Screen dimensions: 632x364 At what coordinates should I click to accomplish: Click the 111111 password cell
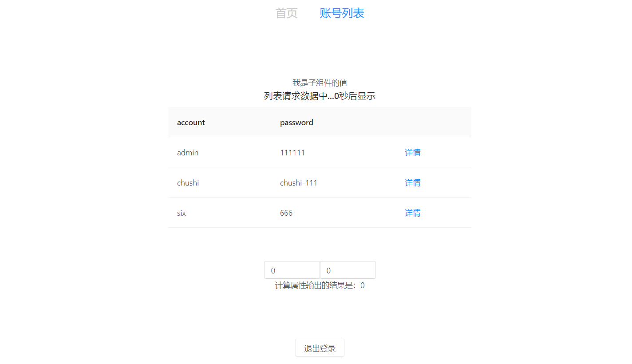[x=333, y=153]
